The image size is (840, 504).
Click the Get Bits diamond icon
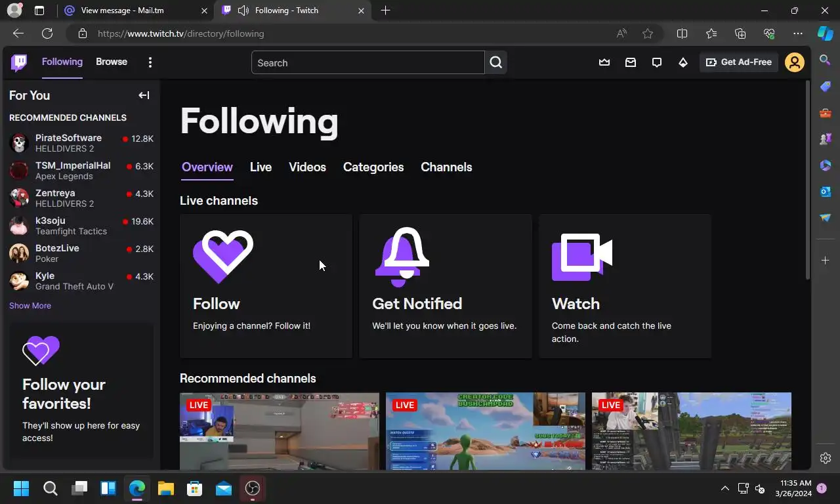pyautogui.click(x=683, y=62)
